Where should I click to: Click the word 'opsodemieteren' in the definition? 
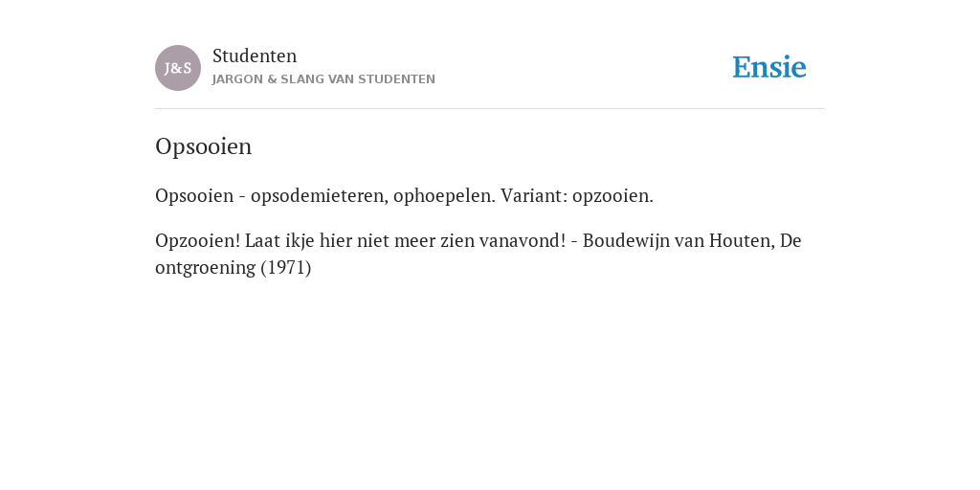tap(320, 195)
